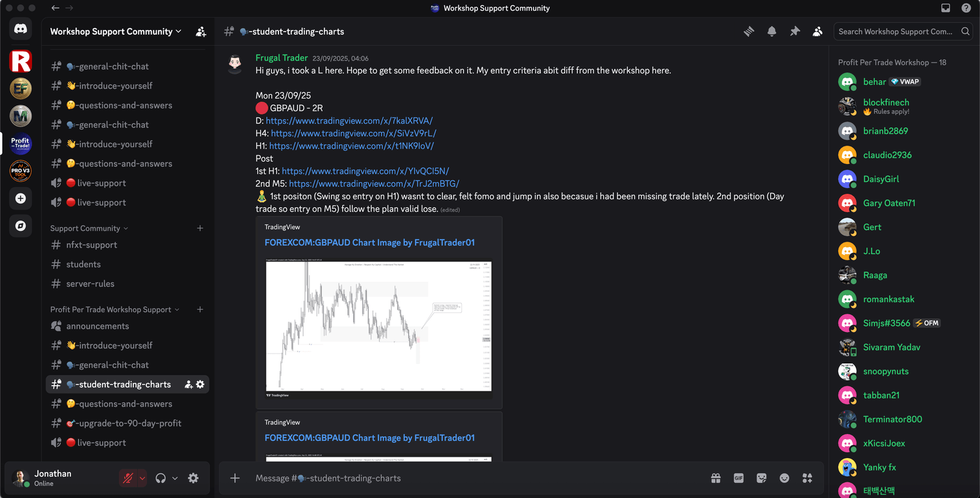
Task: Switch to the red R server
Action: pyautogui.click(x=20, y=61)
